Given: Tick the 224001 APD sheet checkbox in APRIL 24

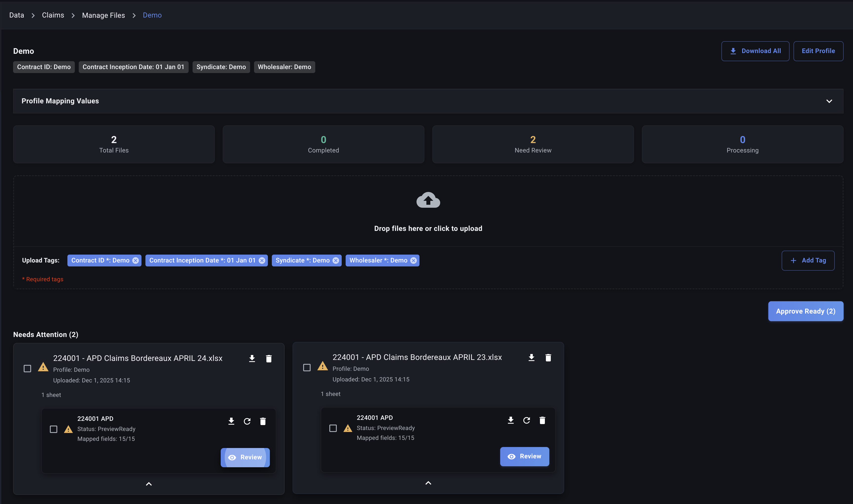Looking at the screenshot, I should [x=54, y=429].
